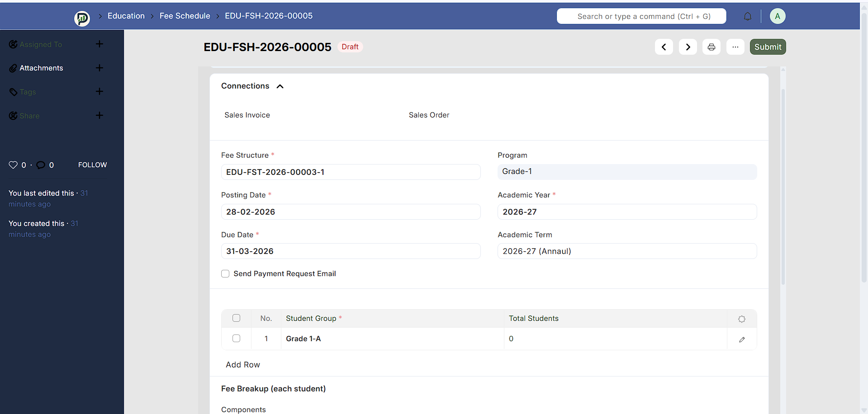
Task: Submit the fee schedule document
Action: point(768,47)
